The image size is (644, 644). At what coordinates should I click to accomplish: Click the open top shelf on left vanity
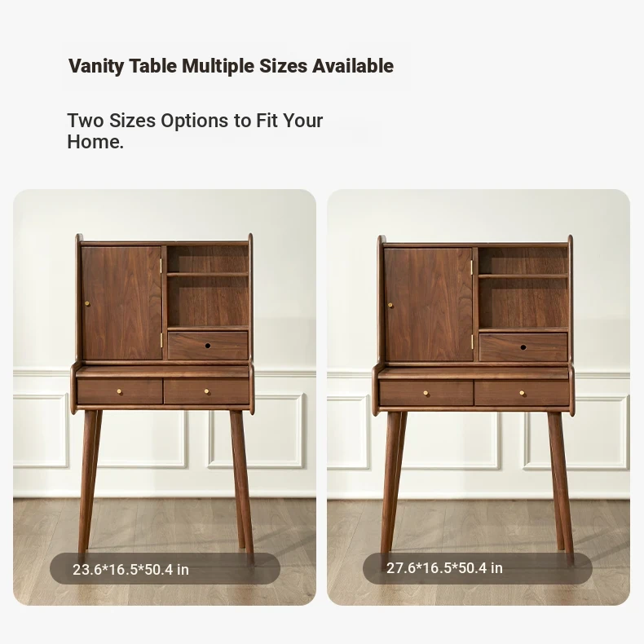coord(208,258)
